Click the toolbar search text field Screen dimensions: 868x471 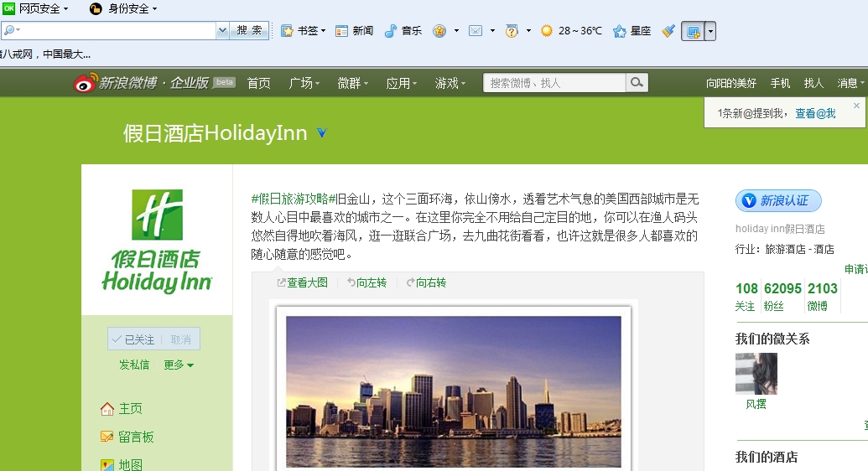tap(108, 30)
